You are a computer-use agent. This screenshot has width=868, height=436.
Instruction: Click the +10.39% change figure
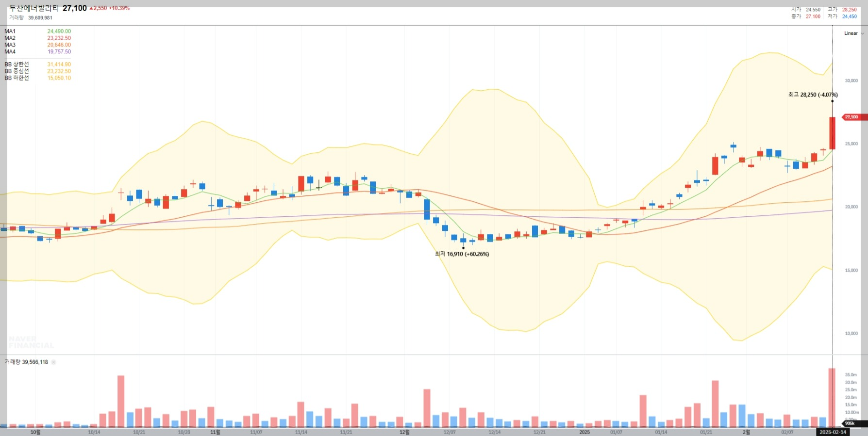point(119,8)
